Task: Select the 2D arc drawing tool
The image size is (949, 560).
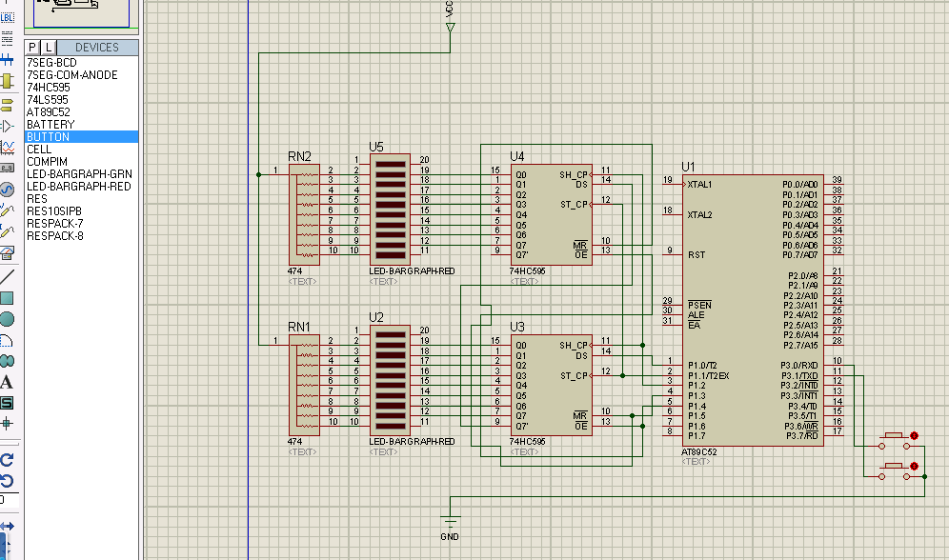Action: (7, 340)
